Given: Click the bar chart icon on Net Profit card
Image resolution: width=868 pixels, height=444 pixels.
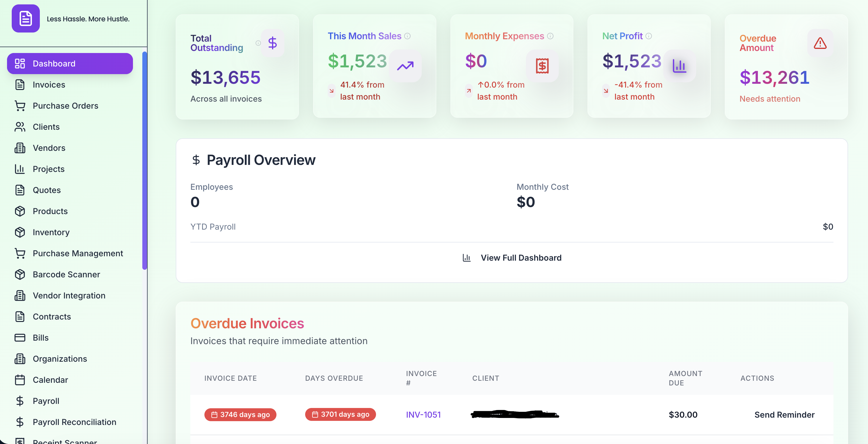Looking at the screenshot, I should pos(680,66).
